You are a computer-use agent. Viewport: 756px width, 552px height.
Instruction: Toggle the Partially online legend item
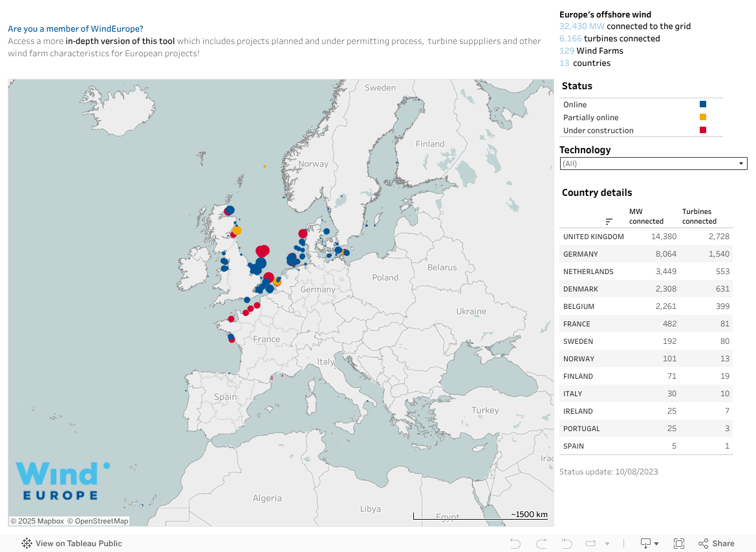[x=590, y=118]
